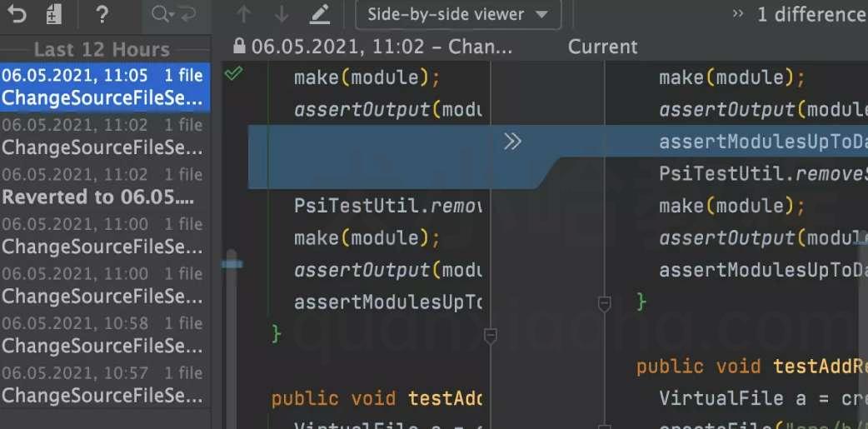Open the Side-by-side viewer dropdown
Image resolution: width=868 pixels, height=429 pixels.
(458, 14)
